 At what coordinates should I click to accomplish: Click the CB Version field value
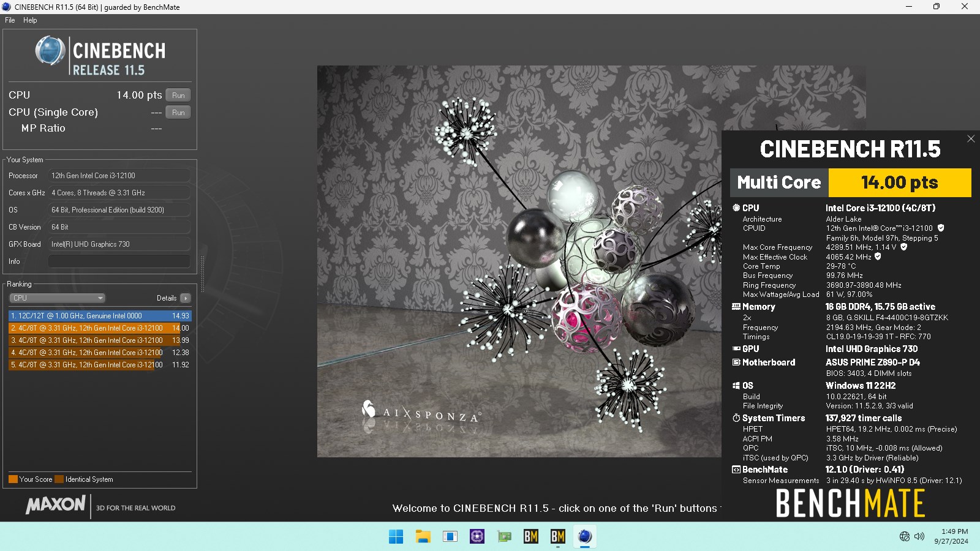click(x=119, y=227)
